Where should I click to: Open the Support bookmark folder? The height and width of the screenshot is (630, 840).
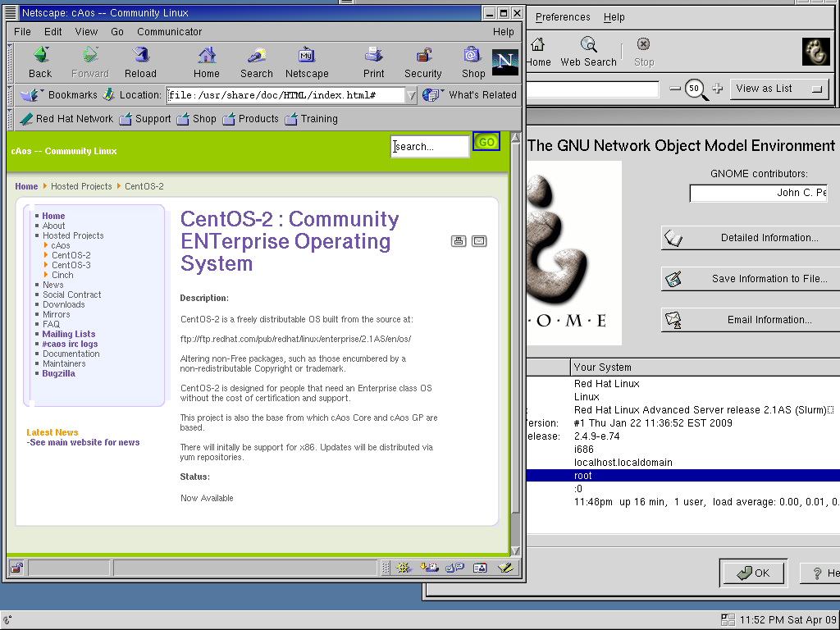pyautogui.click(x=144, y=119)
